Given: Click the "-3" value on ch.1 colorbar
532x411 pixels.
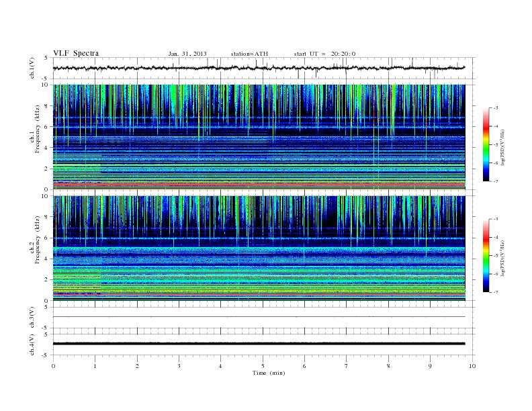Looking at the screenshot, I should tap(495, 108).
